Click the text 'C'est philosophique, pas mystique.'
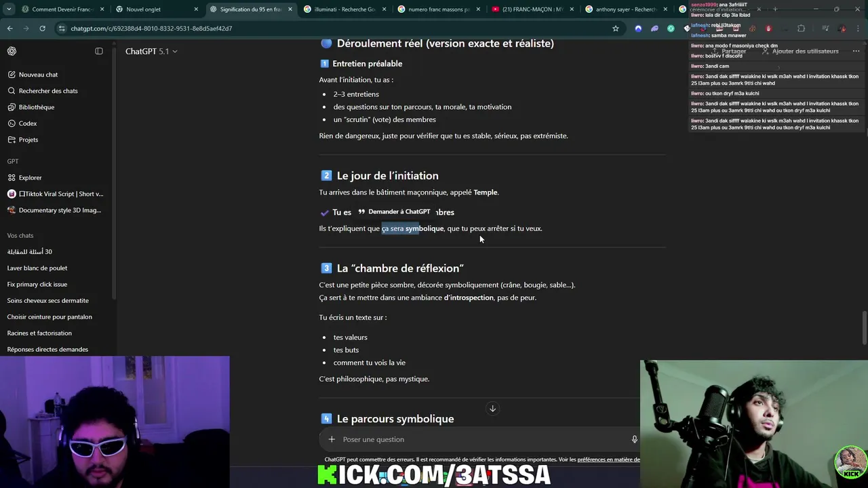 [x=374, y=379]
